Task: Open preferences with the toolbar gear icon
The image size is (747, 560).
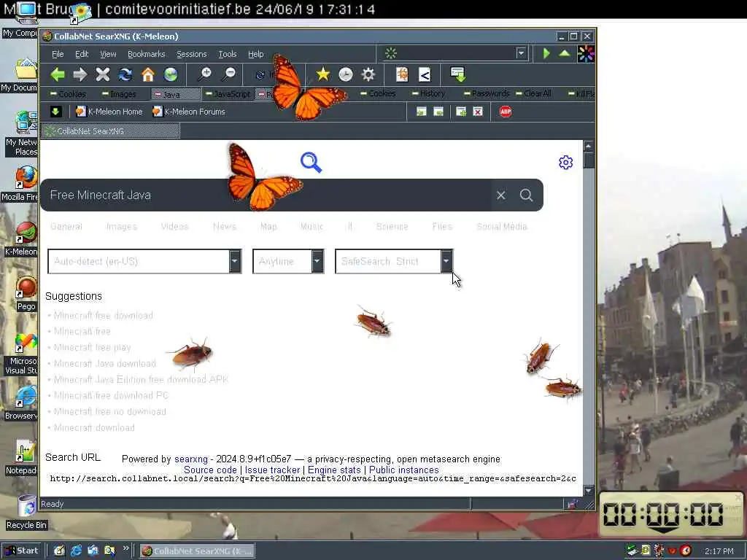Action: (368, 74)
